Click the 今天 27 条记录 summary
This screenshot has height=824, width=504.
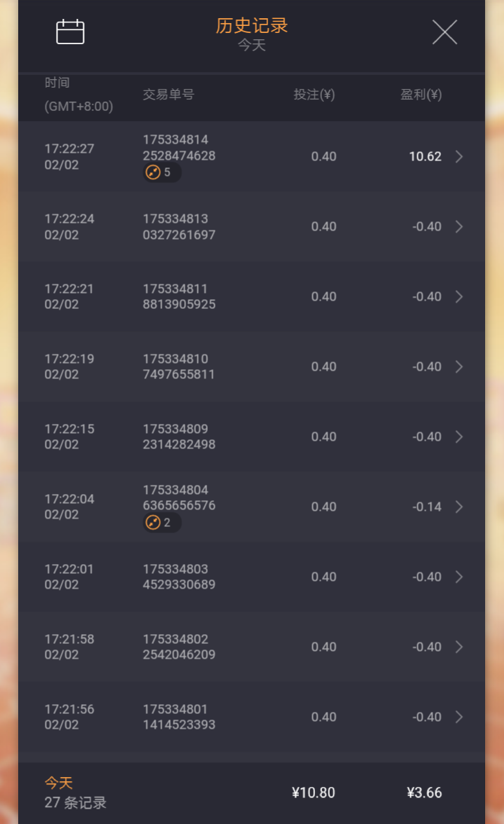[76, 792]
